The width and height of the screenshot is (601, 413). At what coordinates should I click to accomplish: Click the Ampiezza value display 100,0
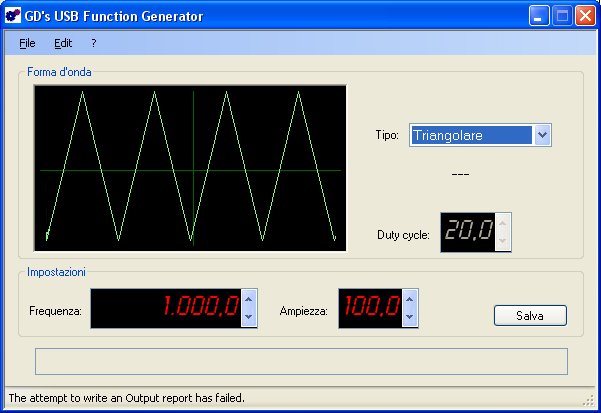370,308
